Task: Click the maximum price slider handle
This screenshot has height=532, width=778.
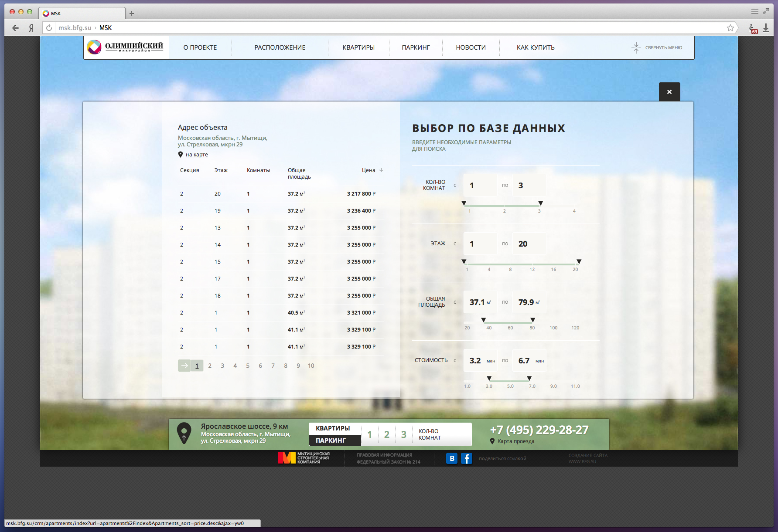Action: pyautogui.click(x=529, y=379)
